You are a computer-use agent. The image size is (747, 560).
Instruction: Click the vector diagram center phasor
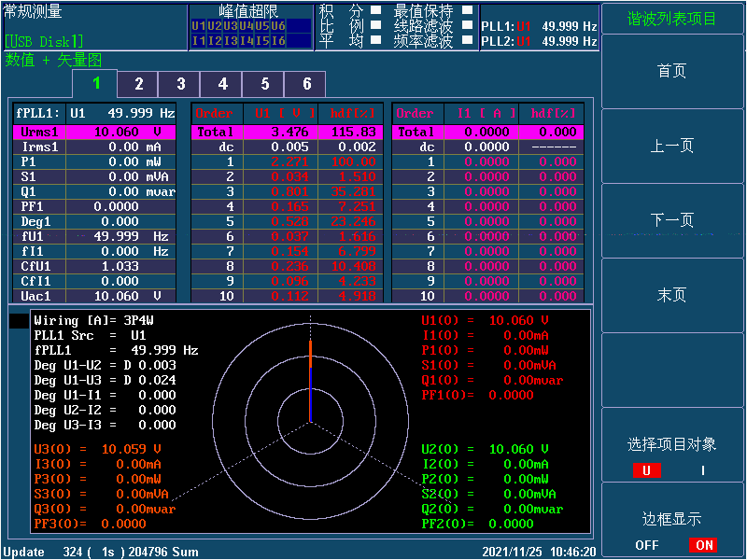310,394
